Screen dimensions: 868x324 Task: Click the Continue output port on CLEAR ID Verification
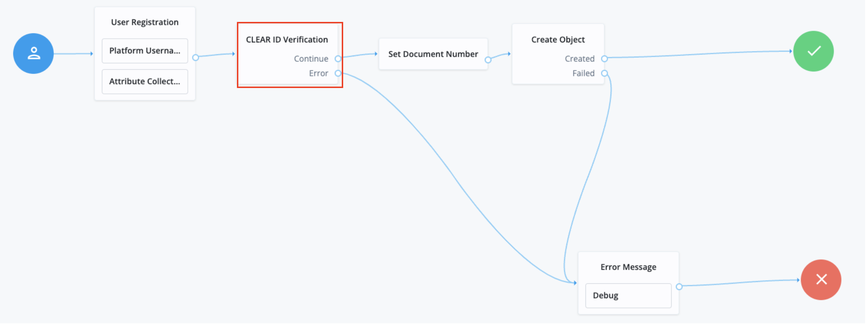[x=338, y=59]
